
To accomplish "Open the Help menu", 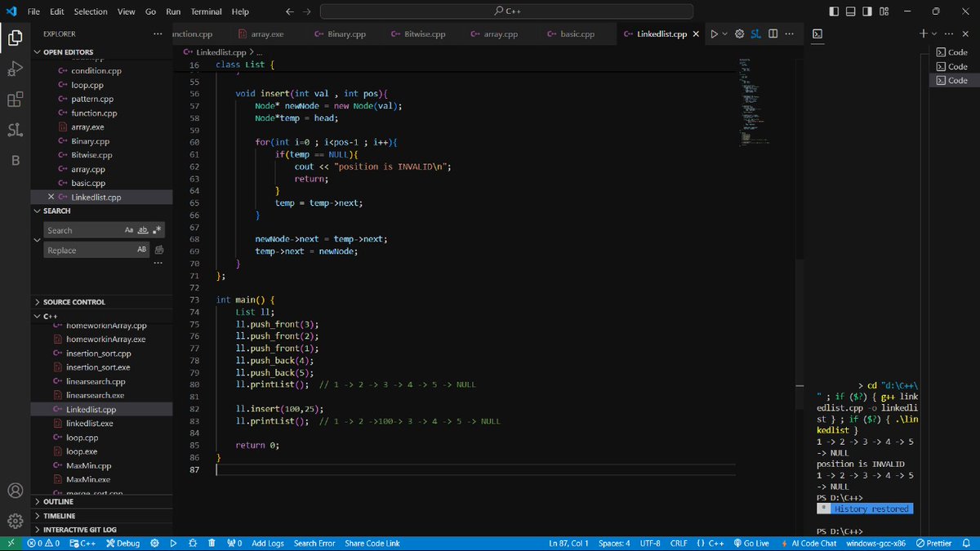I will click(x=240, y=11).
